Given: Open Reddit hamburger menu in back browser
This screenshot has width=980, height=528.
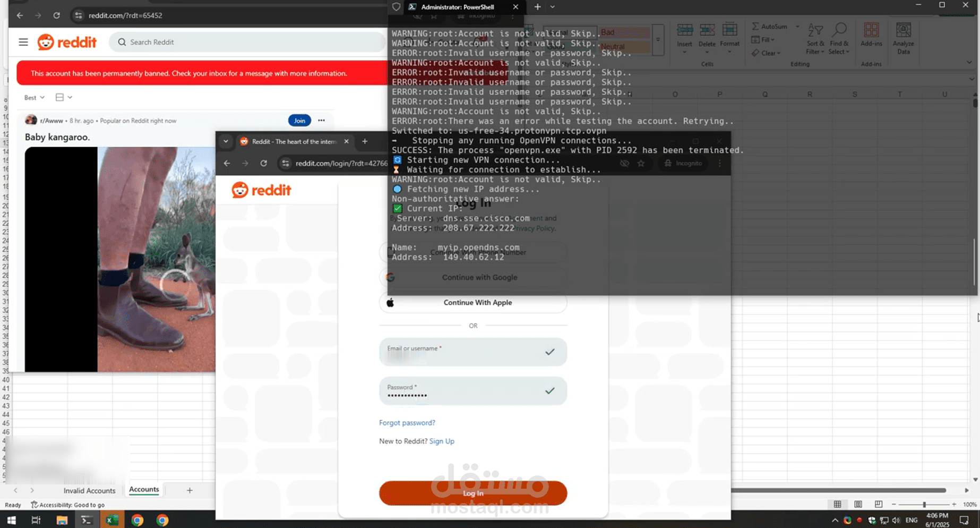Looking at the screenshot, I should click(x=23, y=42).
